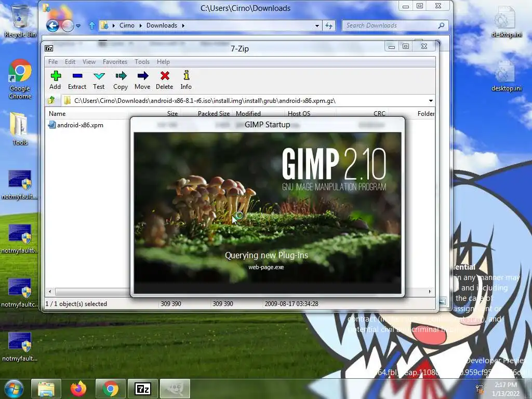Click the Back button in Explorer window

(x=53, y=25)
